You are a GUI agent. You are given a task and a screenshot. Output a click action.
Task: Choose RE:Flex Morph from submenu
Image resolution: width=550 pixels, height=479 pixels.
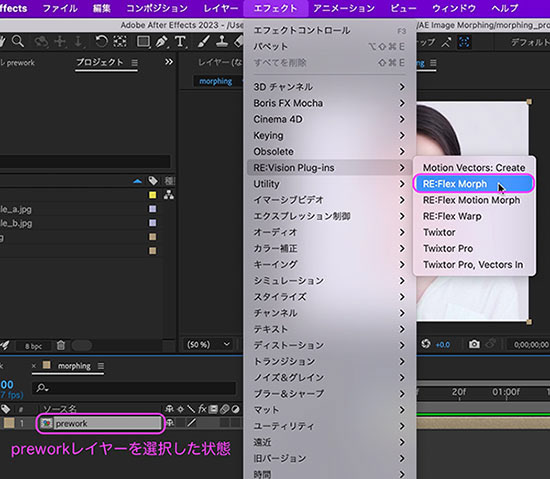tap(474, 184)
